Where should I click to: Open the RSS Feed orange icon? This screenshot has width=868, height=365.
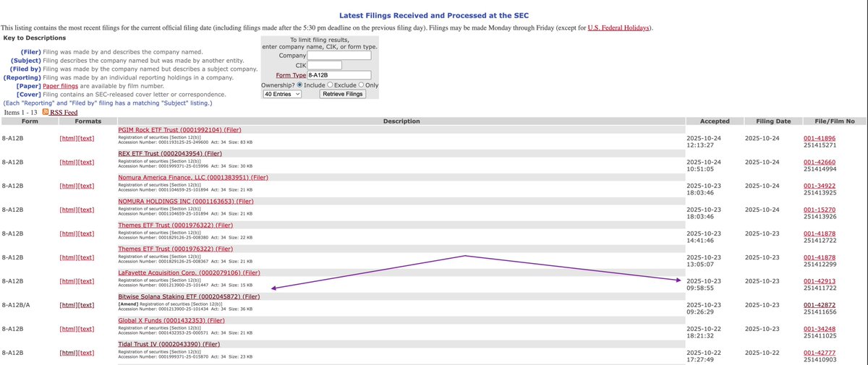point(46,113)
